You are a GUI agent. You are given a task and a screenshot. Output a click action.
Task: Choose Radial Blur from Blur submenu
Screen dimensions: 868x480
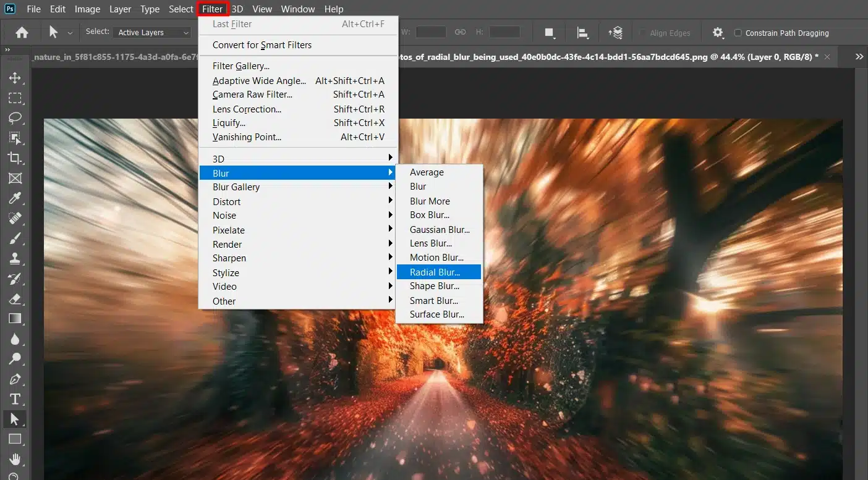coord(439,272)
